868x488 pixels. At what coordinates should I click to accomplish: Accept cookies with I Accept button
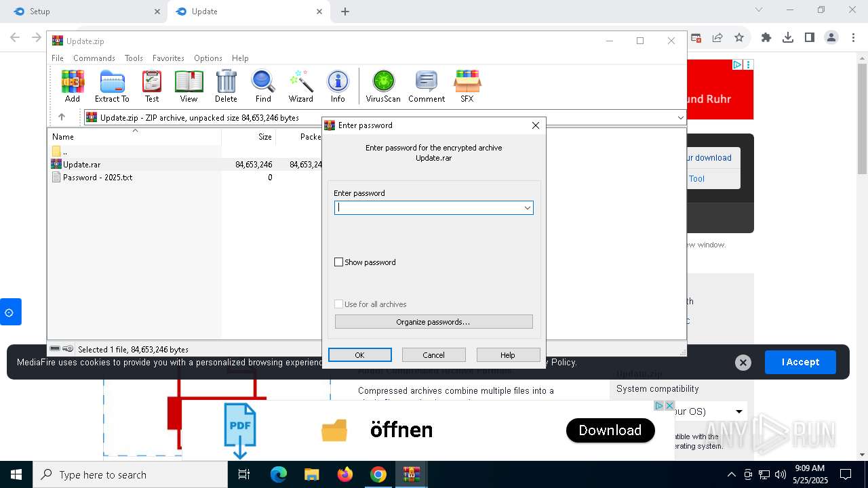click(x=800, y=362)
